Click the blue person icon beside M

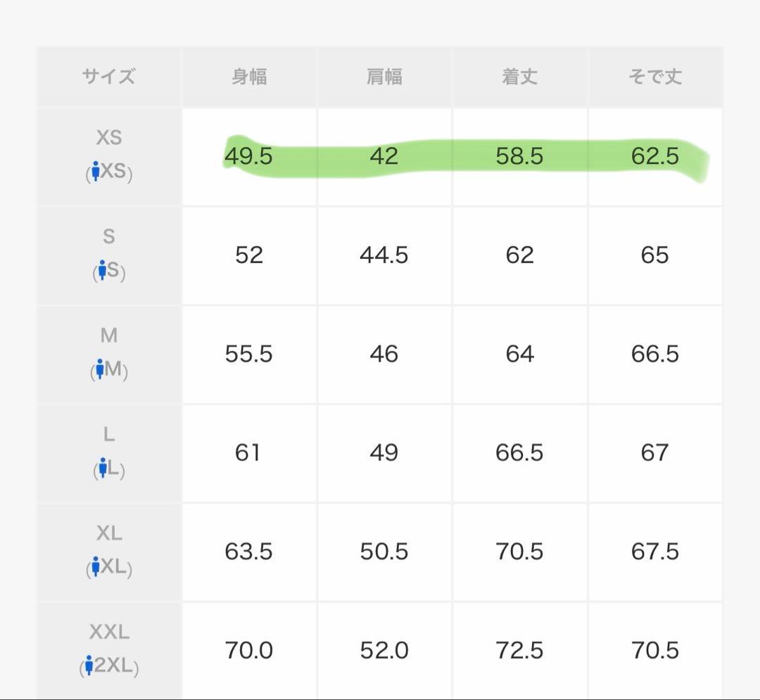[x=99, y=369]
